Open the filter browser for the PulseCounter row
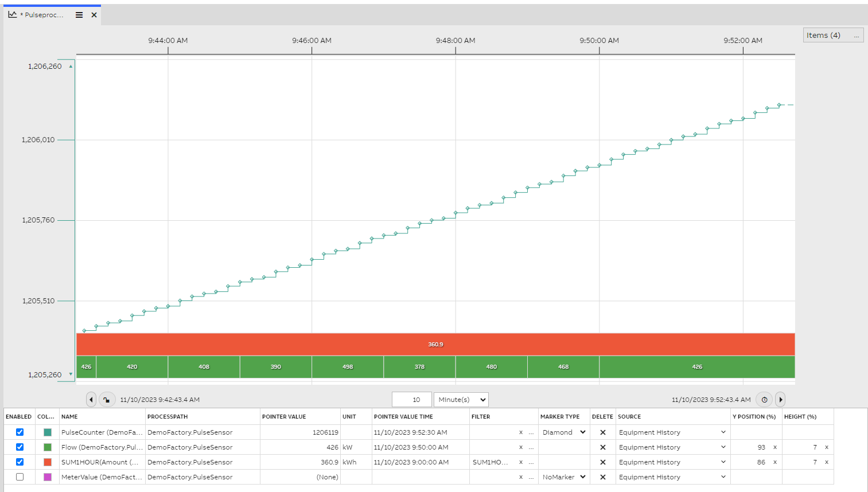This screenshot has height=492, width=868. 531,432
